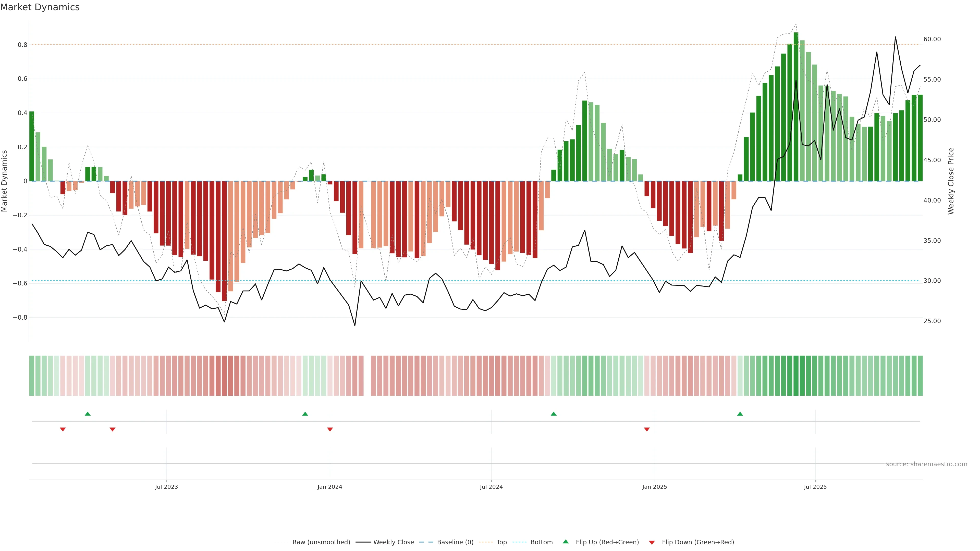Click the rightmost green Flip Up triangle marker

[740, 414]
